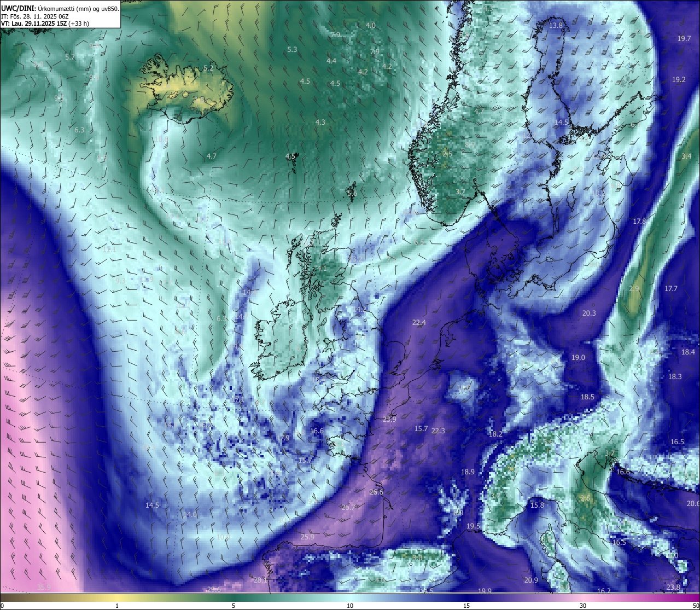Click the 15 tick label on the color scale
700x610 pixels.
466,606
